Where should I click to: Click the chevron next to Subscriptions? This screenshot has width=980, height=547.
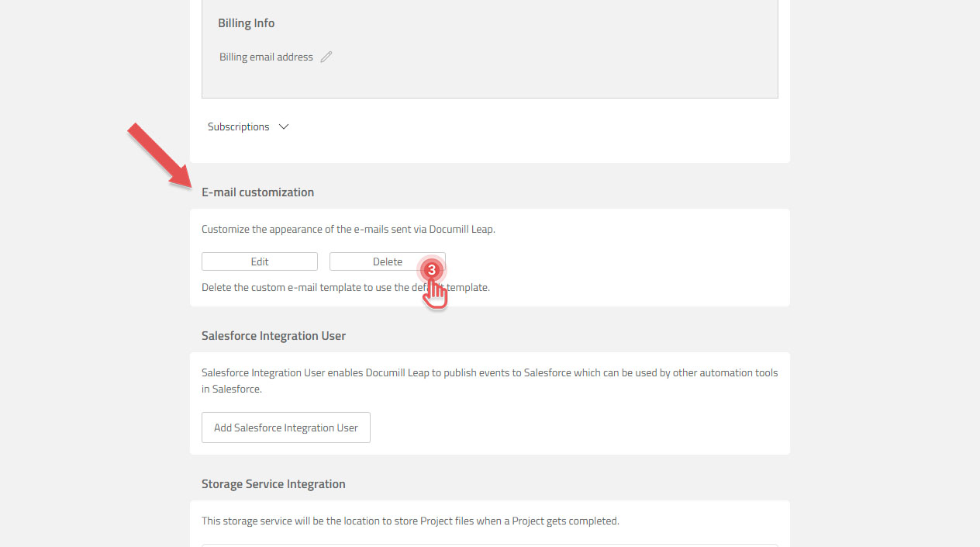pos(283,126)
